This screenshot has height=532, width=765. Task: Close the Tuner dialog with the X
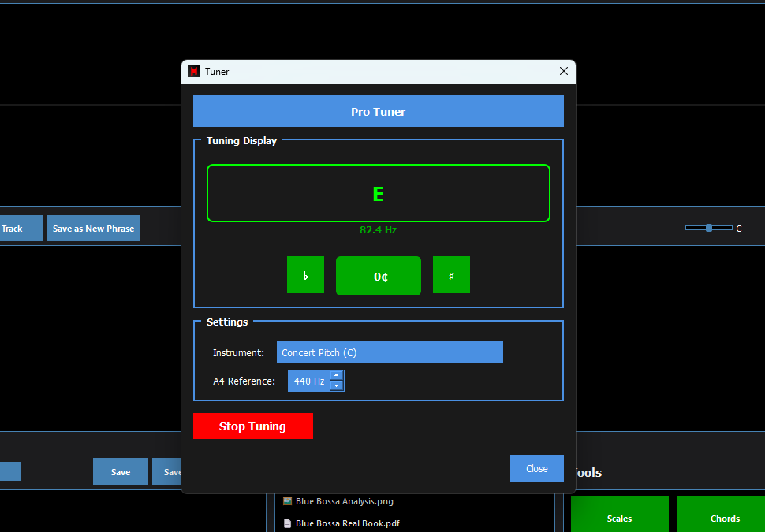pyautogui.click(x=563, y=71)
